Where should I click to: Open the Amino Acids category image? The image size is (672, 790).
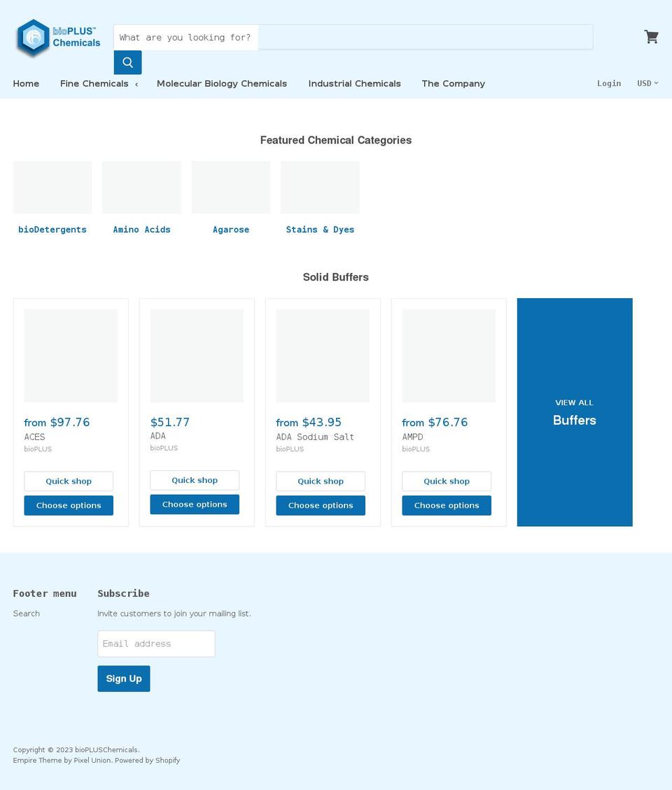pos(141,188)
